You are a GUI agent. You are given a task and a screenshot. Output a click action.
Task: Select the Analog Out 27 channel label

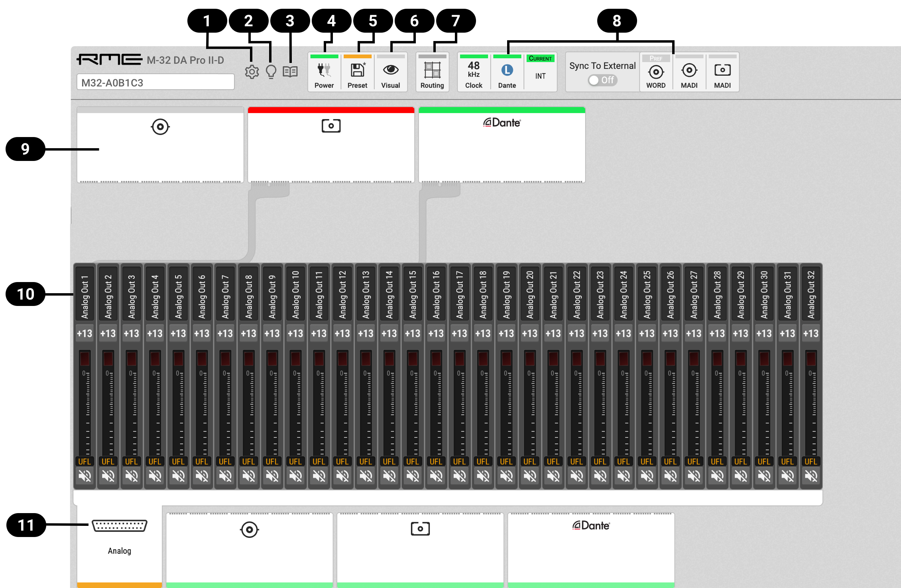point(694,294)
